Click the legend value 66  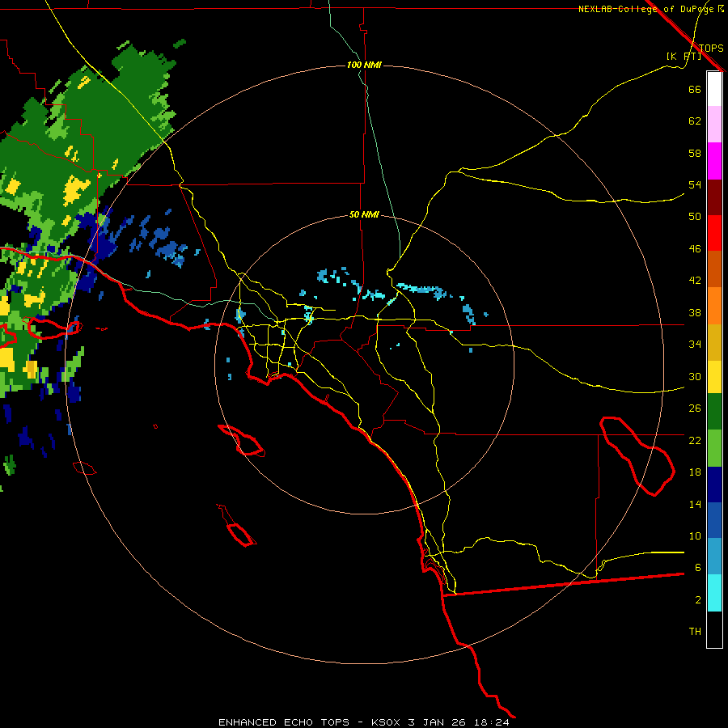click(x=695, y=89)
